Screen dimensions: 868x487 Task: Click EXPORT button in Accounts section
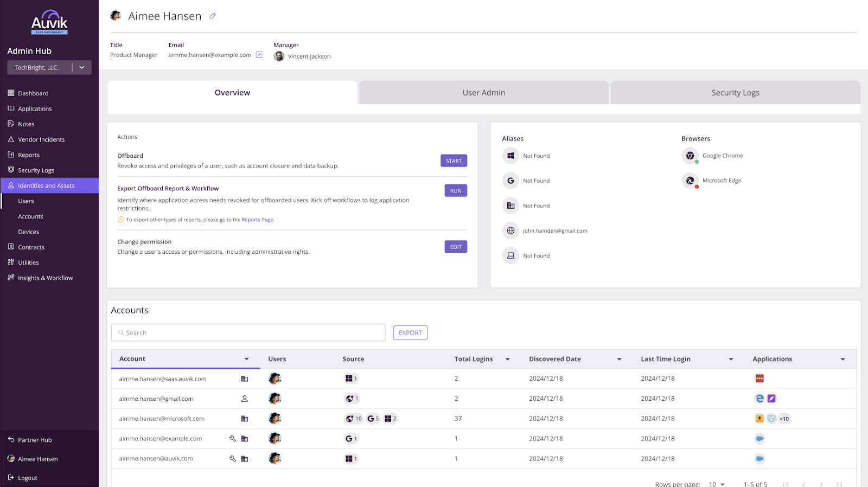410,333
